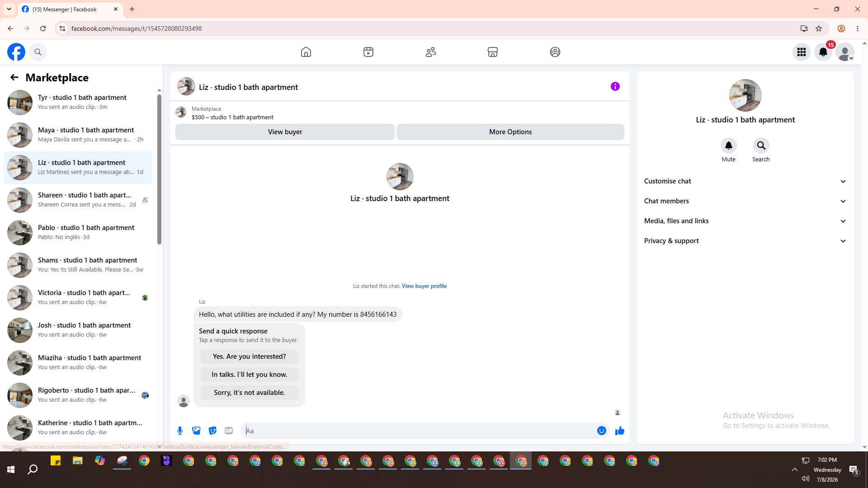Mute the Liz conversation
The height and width of the screenshot is (488, 868).
[x=729, y=145]
